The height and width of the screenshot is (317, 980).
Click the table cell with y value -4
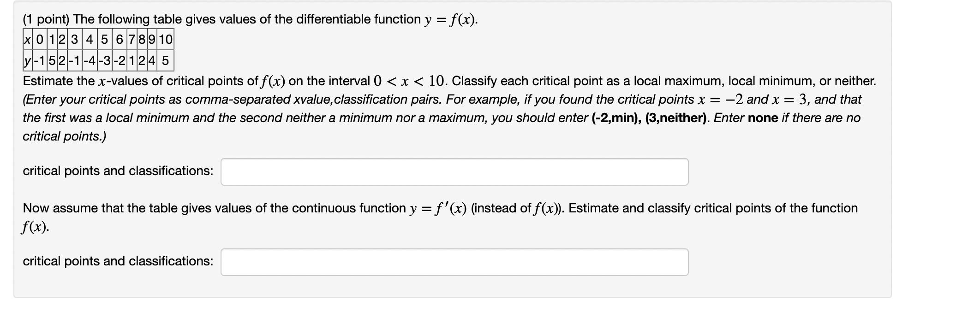(x=89, y=60)
